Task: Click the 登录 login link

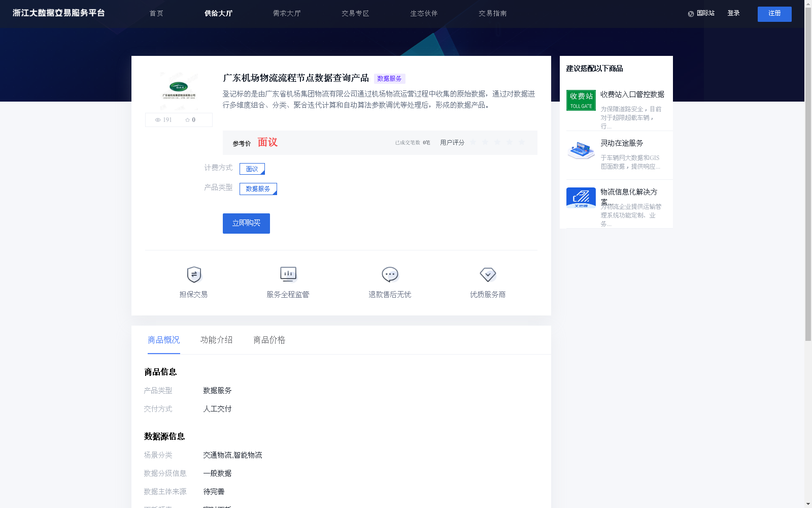Action: 733,13
